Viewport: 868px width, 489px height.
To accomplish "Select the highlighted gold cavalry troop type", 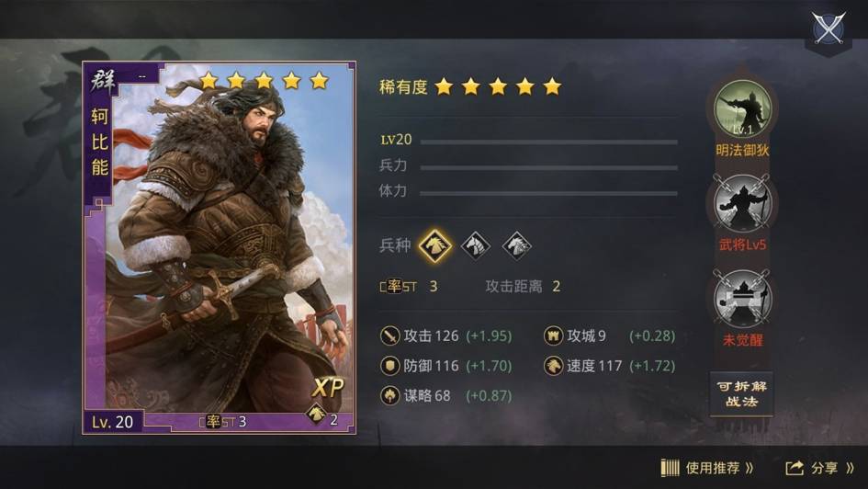I will click(x=435, y=244).
